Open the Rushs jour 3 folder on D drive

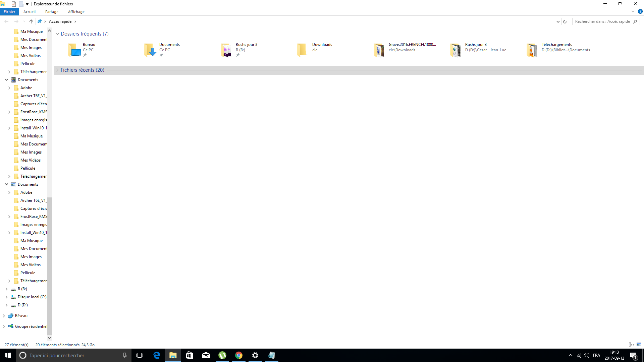pyautogui.click(x=455, y=50)
